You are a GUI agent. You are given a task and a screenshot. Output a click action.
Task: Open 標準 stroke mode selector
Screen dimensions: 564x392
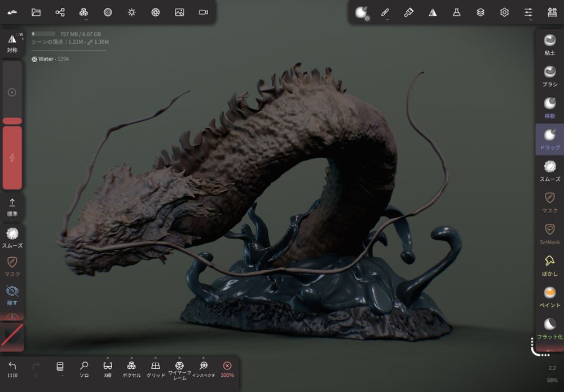(x=12, y=208)
